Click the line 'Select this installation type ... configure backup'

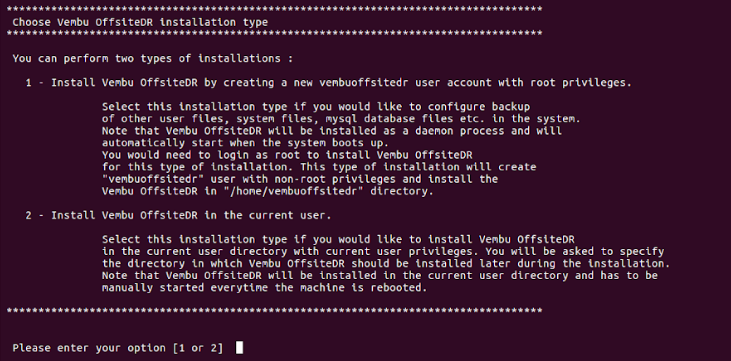click(x=316, y=106)
